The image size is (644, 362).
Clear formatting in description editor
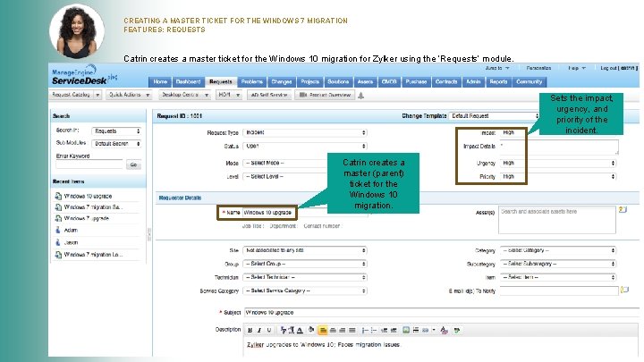(x=444, y=331)
